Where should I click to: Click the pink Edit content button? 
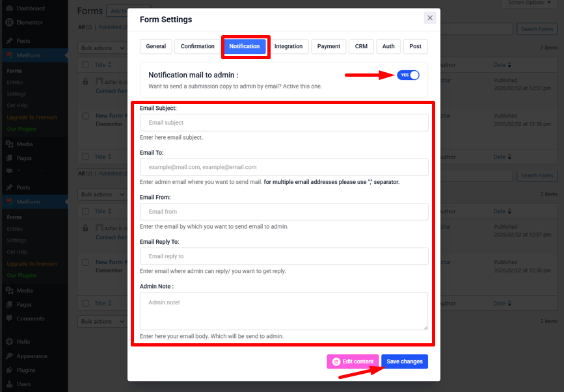coord(353,361)
